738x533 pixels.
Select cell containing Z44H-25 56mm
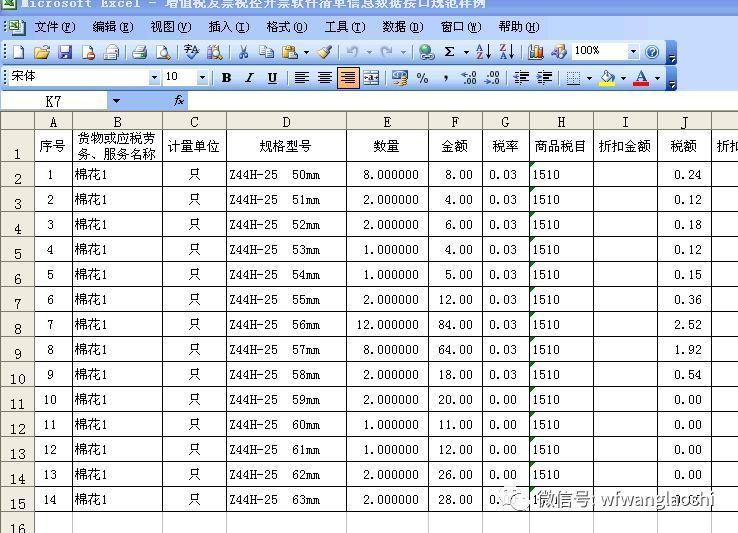286,324
